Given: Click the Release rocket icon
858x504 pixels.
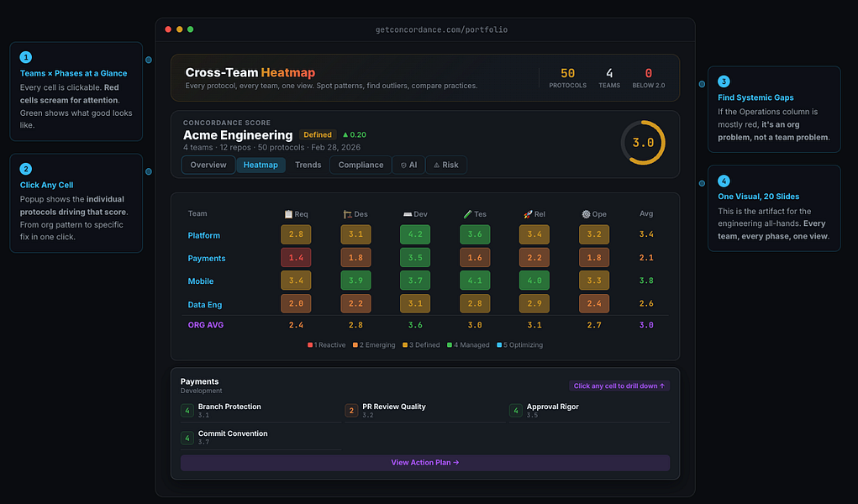Looking at the screenshot, I should (528, 214).
